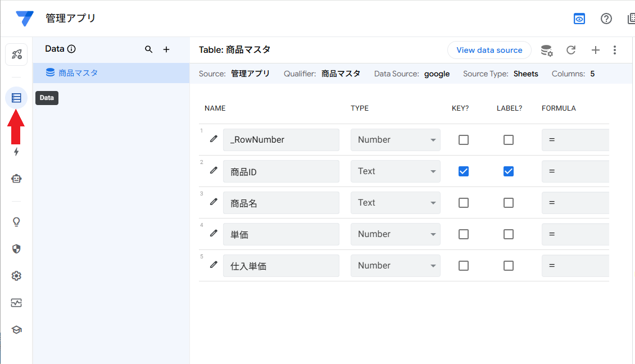Open TYPE dropdown for 単価 column
Image resolution: width=635 pixels, height=364 pixels.
coord(396,234)
